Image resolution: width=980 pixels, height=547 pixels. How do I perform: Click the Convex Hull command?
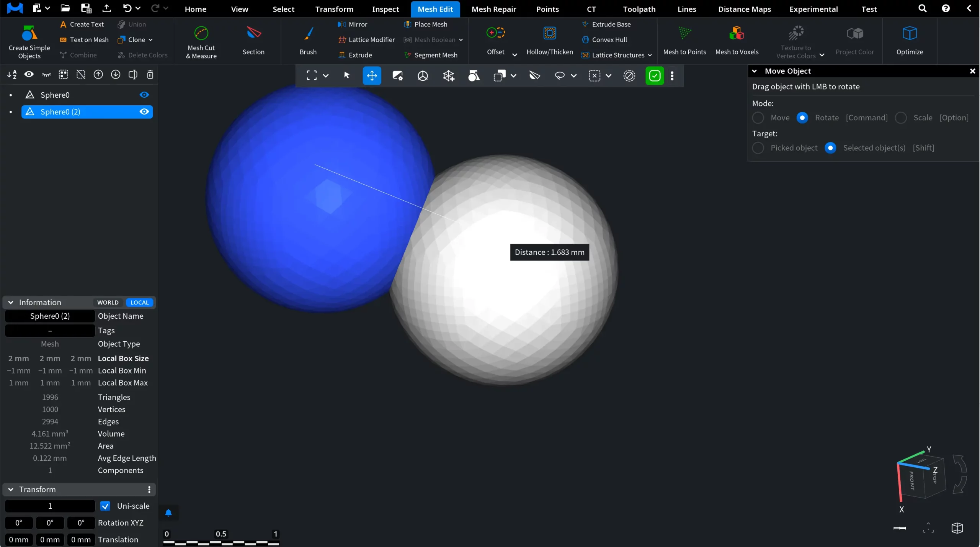[x=609, y=39]
